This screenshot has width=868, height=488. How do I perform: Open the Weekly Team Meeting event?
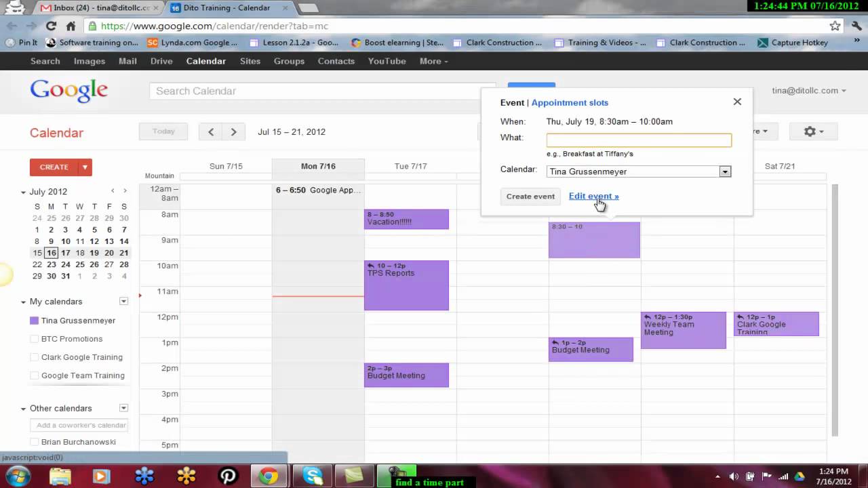point(683,331)
